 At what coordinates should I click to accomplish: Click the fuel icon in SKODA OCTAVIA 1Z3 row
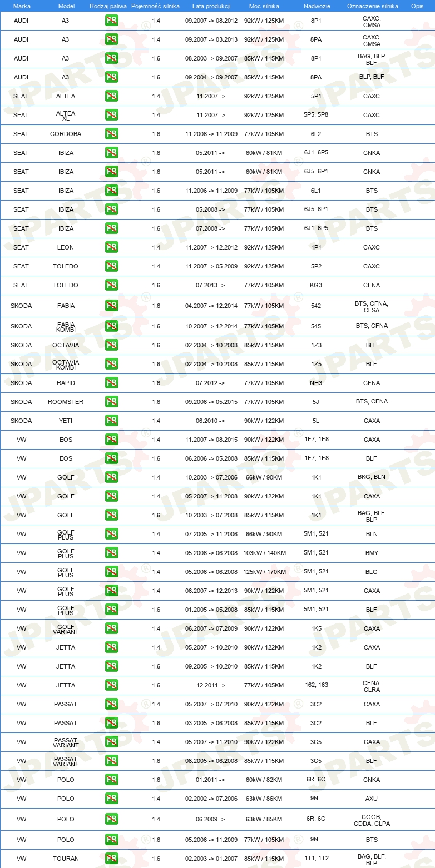(x=111, y=345)
